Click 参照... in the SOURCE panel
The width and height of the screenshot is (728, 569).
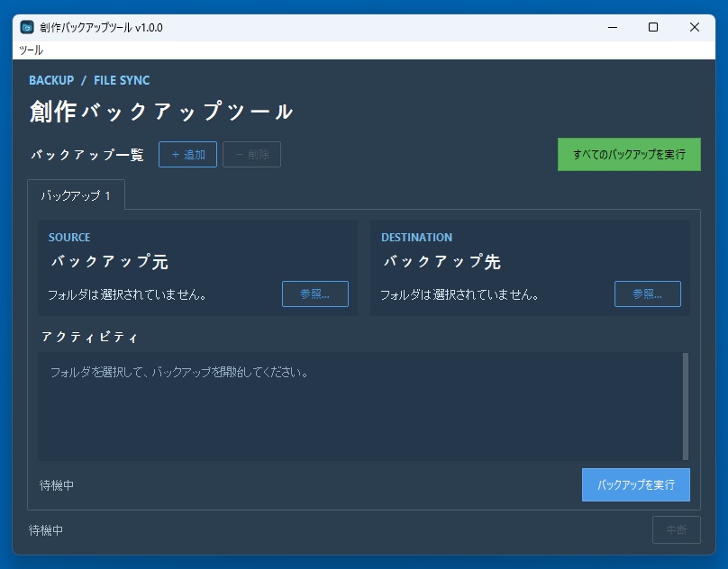click(x=315, y=294)
